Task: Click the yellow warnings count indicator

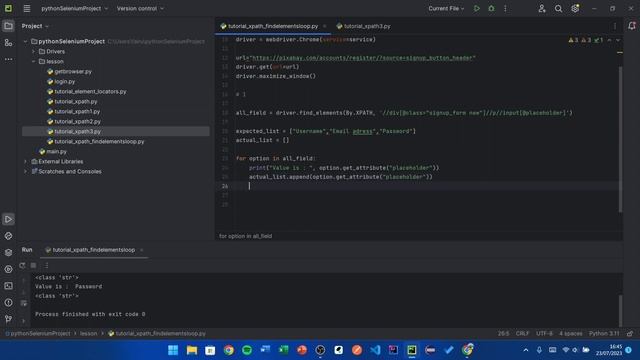Action: (573, 40)
